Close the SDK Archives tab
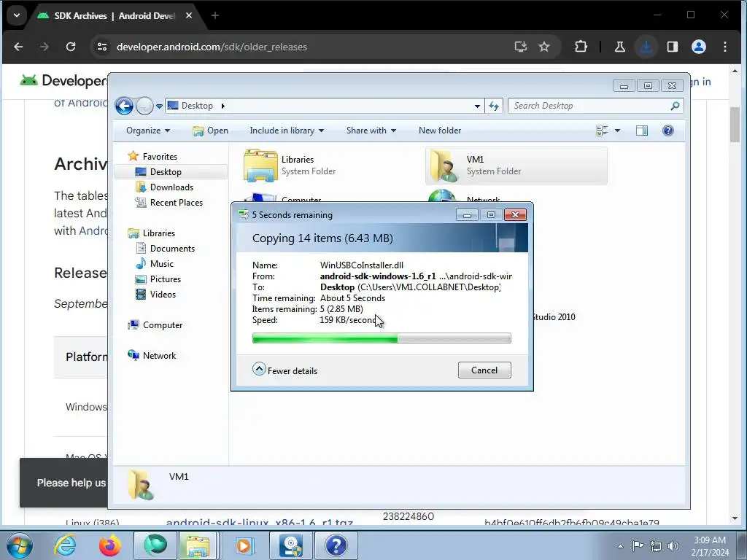 coord(189,16)
